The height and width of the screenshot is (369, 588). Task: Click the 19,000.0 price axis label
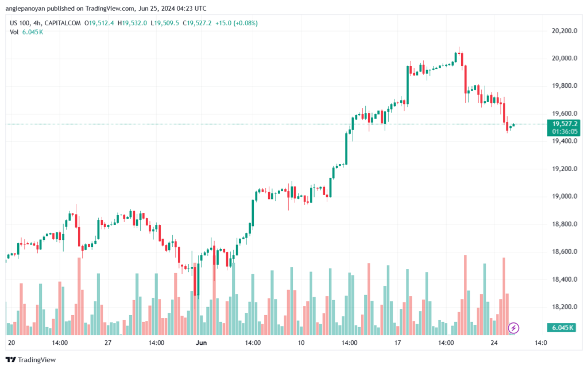tap(564, 196)
